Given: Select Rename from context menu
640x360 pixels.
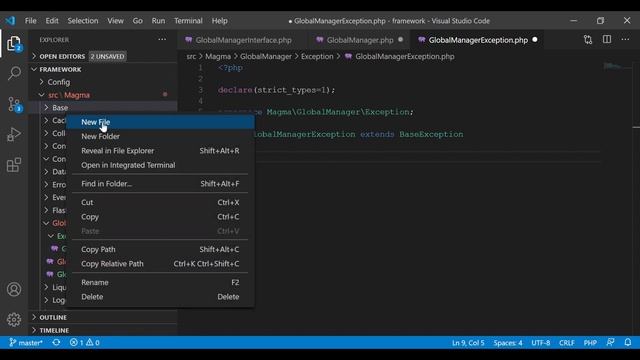Looking at the screenshot, I should pyautogui.click(x=160, y=282).
